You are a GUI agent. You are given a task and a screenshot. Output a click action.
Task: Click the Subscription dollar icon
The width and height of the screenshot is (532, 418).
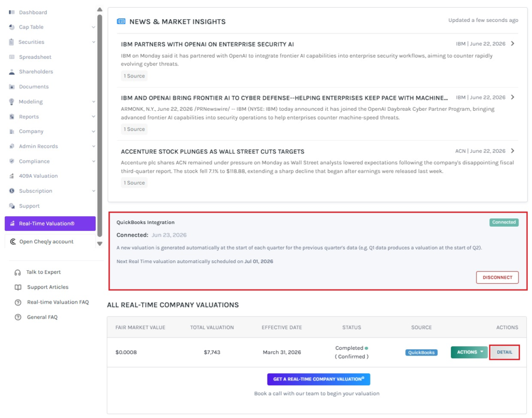[x=12, y=191]
